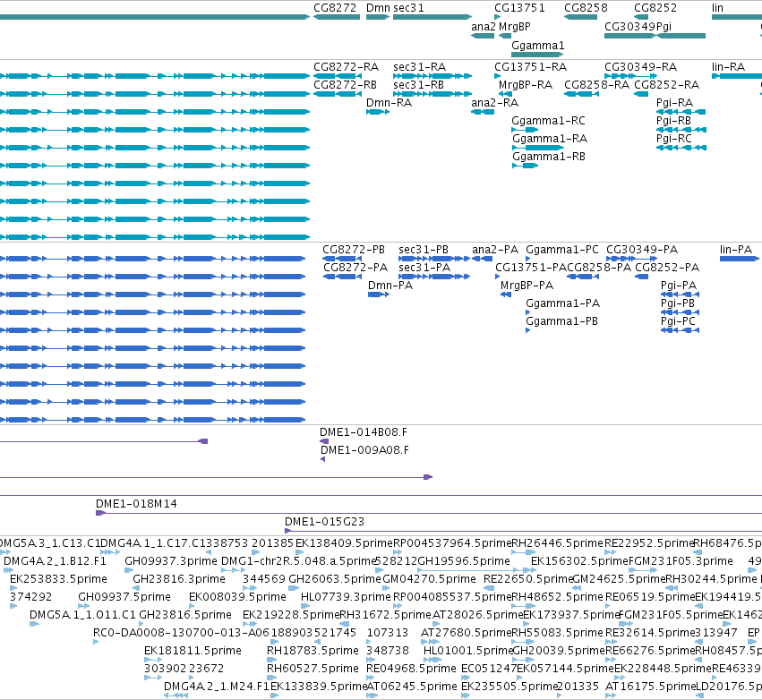The width and height of the screenshot is (762, 700).
Task: Click the GH26063.5prime EST label
Action: click(335, 579)
